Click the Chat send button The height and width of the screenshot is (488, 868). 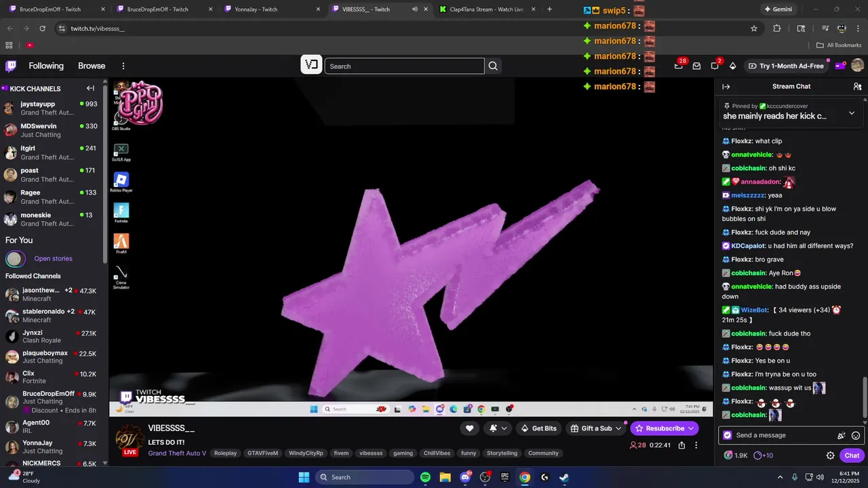click(x=852, y=455)
